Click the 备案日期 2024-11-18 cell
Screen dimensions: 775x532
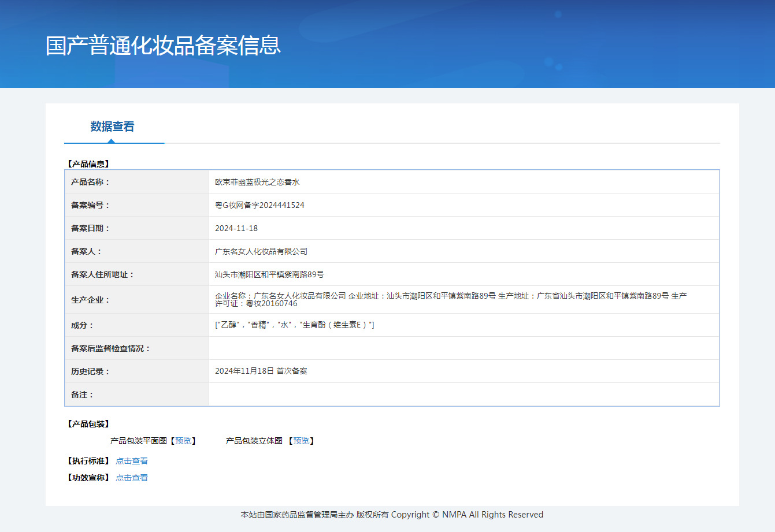[237, 228]
